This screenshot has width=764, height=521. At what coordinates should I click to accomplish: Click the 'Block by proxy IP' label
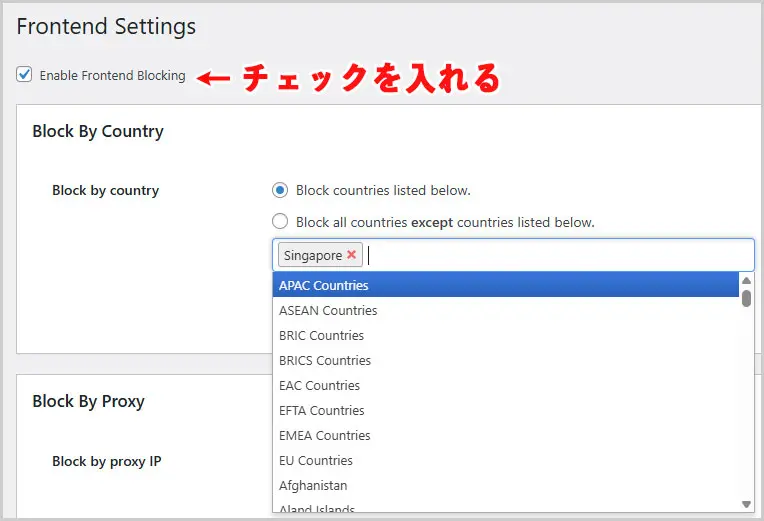[107, 461]
